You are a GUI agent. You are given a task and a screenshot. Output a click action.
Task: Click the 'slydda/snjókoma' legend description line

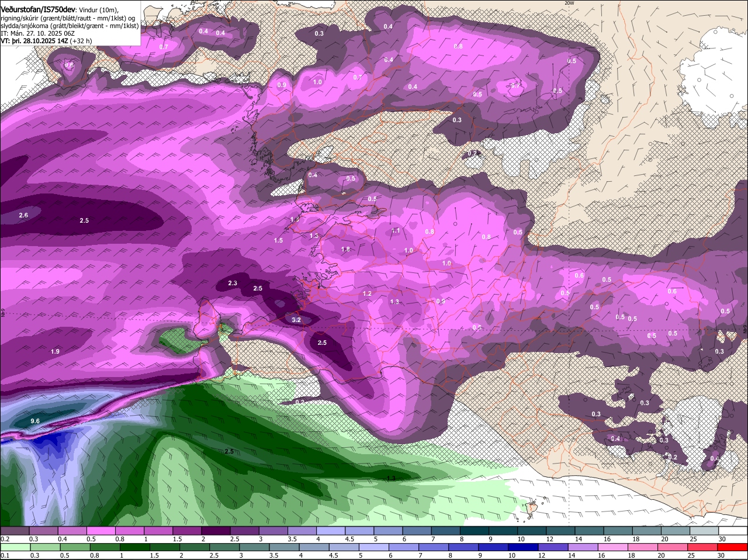click(x=70, y=26)
